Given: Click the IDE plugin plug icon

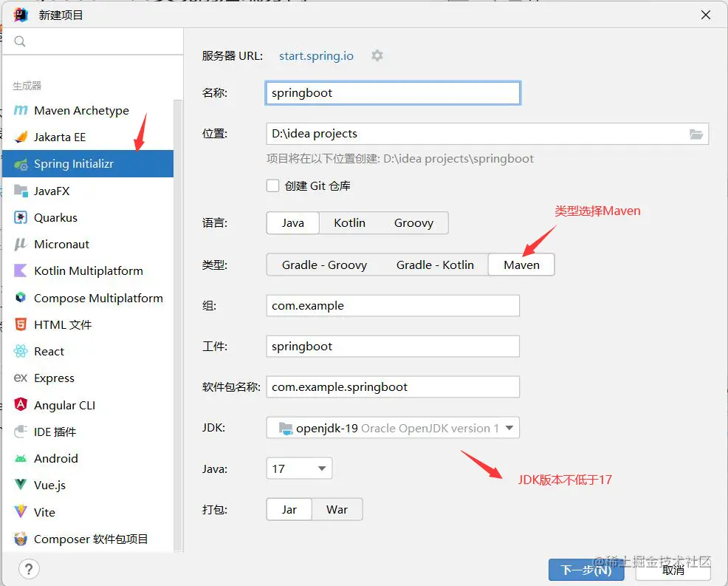Looking at the screenshot, I should (21, 432).
